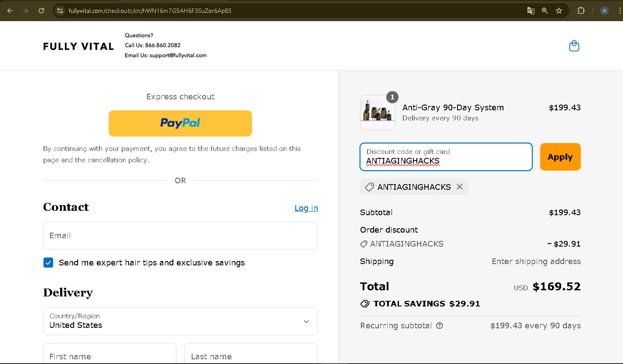Go back to the previous page
The height and width of the screenshot is (364, 623).
coord(10,11)
